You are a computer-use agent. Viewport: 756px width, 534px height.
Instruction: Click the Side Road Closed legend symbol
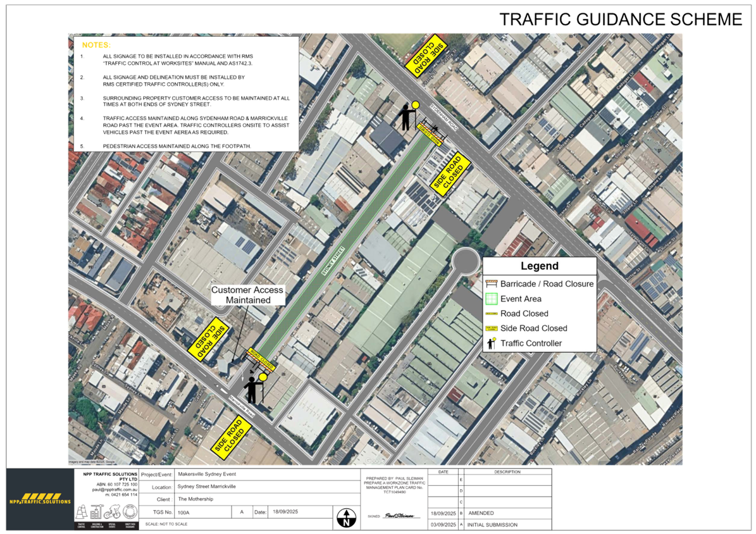492,328
